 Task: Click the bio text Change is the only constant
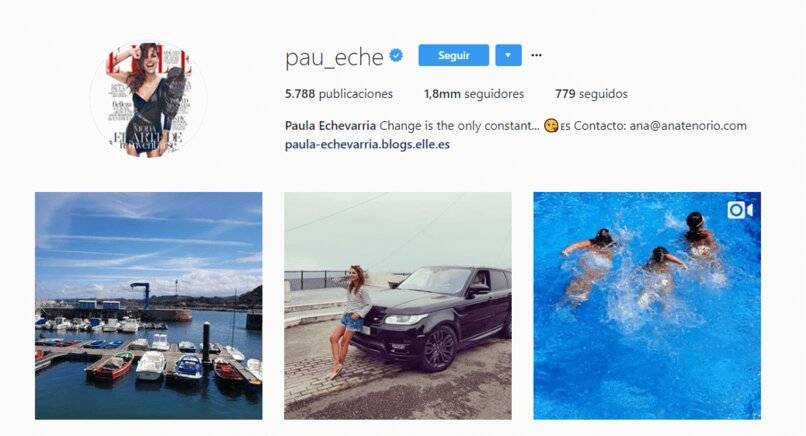coord(460,126)
